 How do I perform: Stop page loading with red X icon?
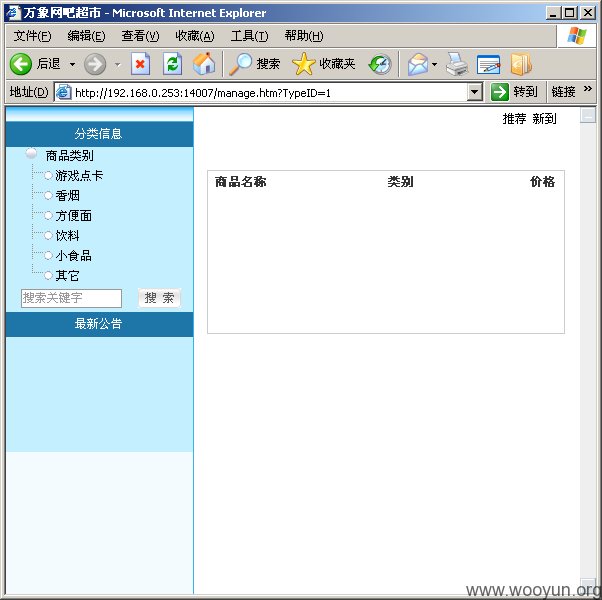coord(140,64)
